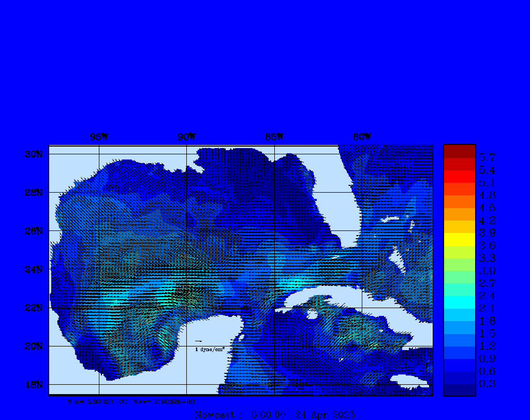Image resolution: width=530 pixels, height=420 pixels.
Task: Click the 85W longitude axis label
Action: [274, 137]
